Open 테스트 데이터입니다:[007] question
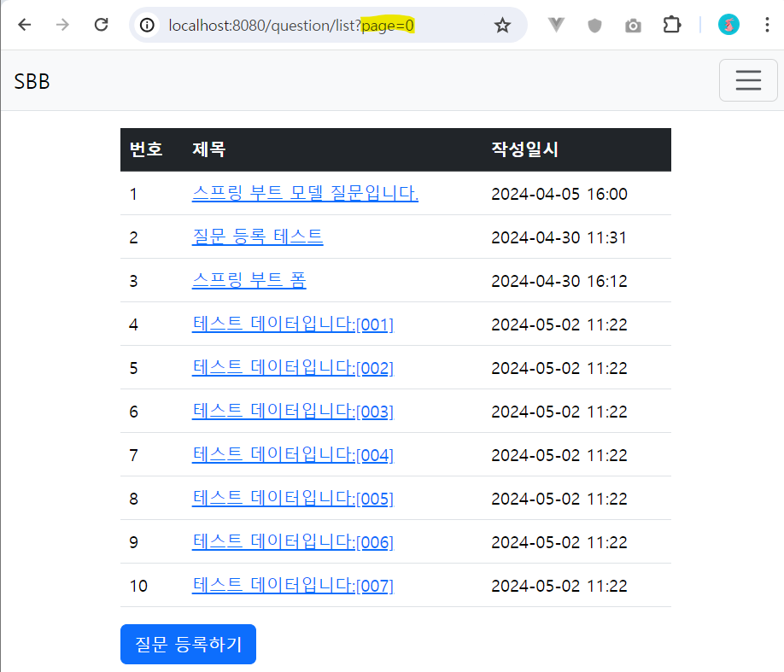Image resolution: width=784 pixels, height=672 pixels. 293,585
